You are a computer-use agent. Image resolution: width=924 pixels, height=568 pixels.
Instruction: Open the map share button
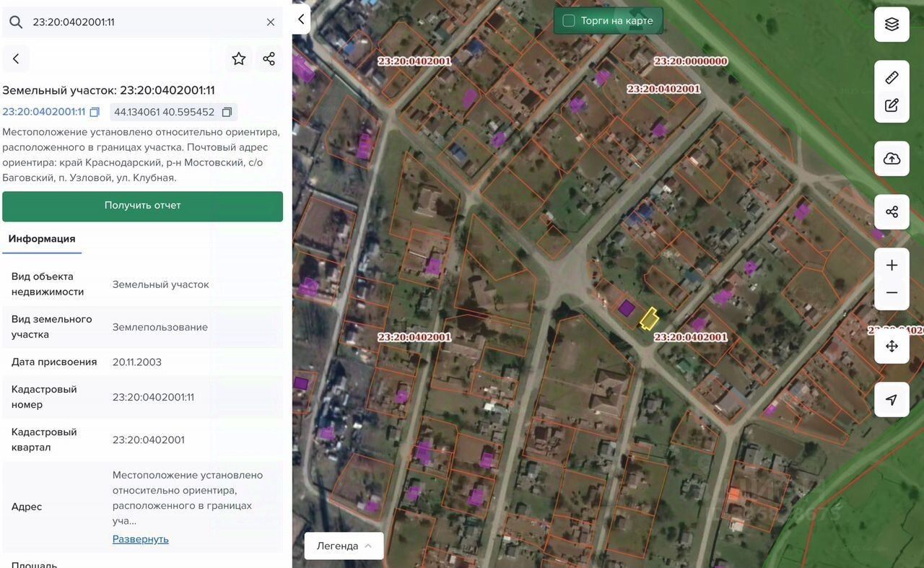[892, 212]
